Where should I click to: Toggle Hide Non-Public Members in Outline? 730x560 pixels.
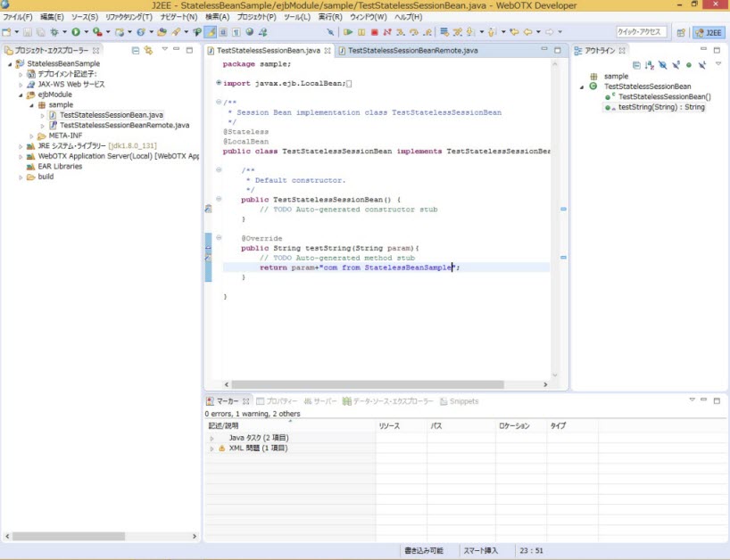689,65
